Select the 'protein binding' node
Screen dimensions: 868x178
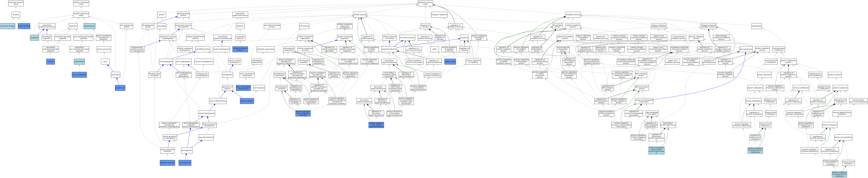[24, 26]
